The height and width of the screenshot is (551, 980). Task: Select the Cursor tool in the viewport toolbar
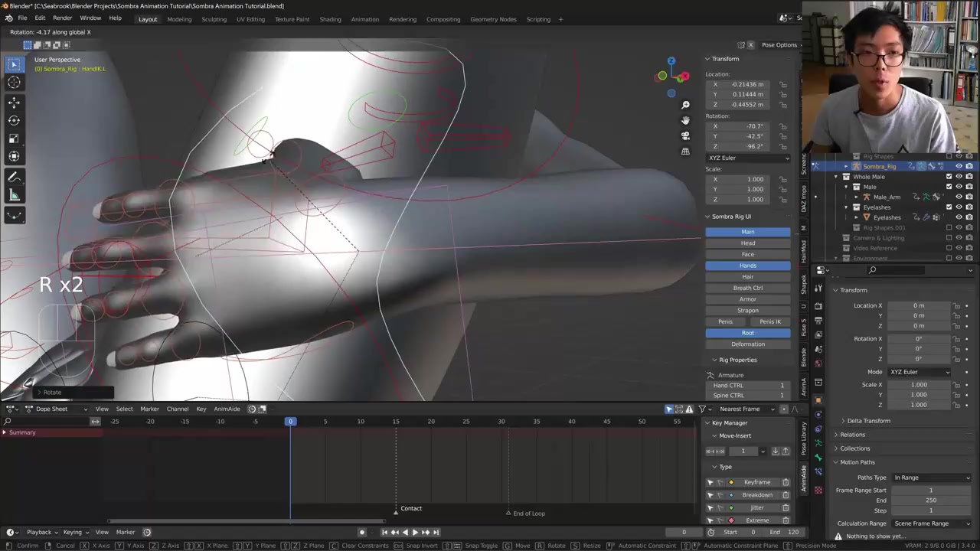14,83
